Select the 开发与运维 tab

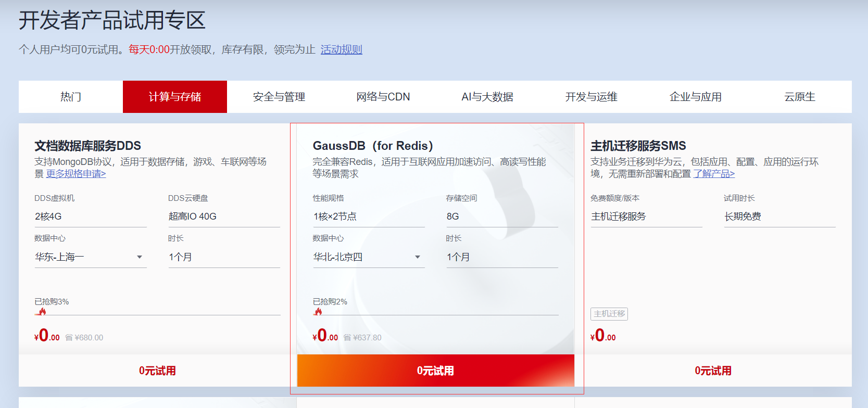[592, 97]
